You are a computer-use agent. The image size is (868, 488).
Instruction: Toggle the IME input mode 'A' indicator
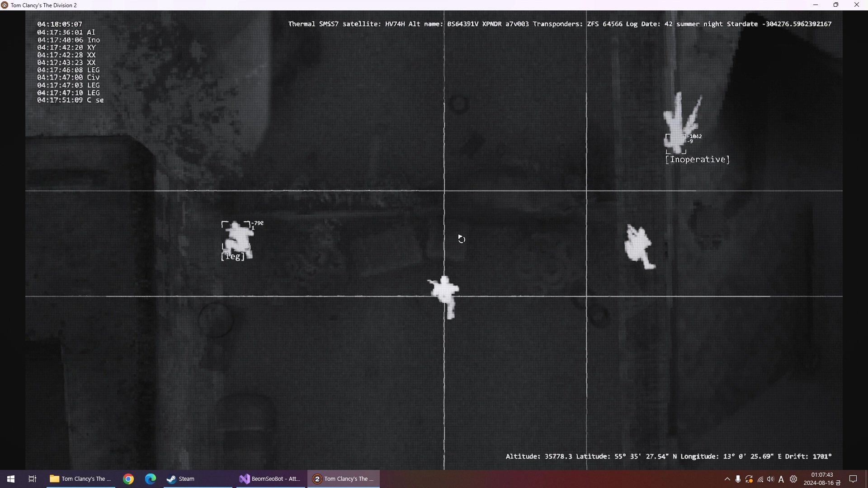[x=781, y=479]
